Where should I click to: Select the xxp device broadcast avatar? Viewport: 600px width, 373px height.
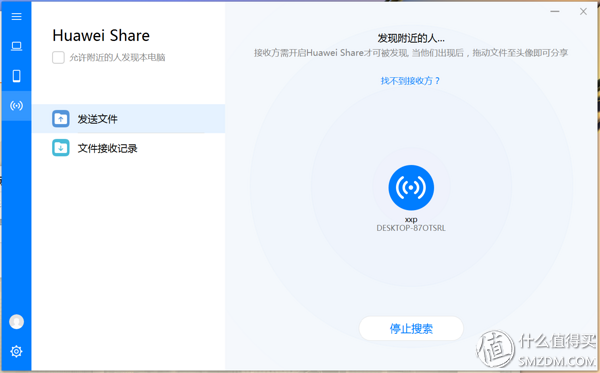(411, 187)
